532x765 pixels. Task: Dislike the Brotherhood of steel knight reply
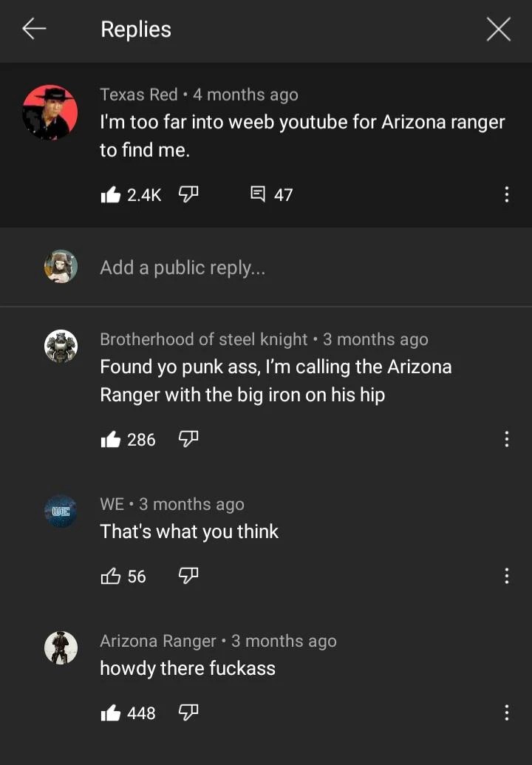point(188,439)
